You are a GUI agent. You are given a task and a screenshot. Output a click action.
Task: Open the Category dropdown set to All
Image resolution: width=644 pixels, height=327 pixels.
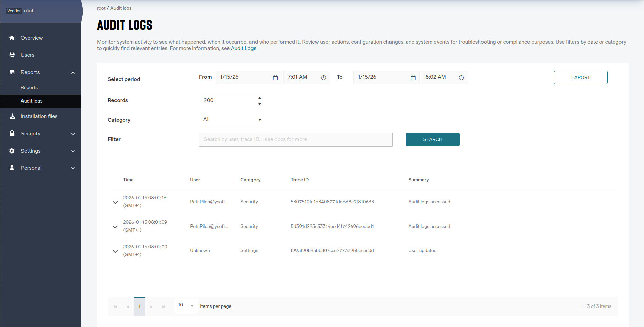point(232,120)
